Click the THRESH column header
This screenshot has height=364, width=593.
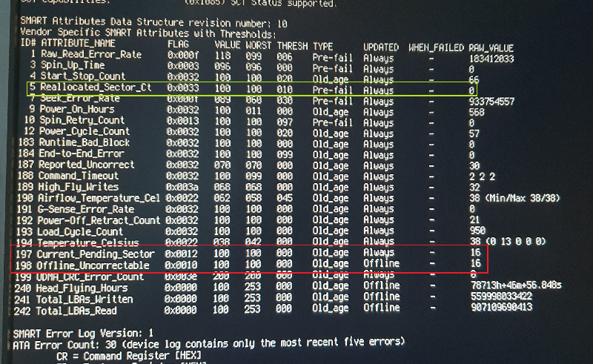pyautogui.click(x=291, y=47)
